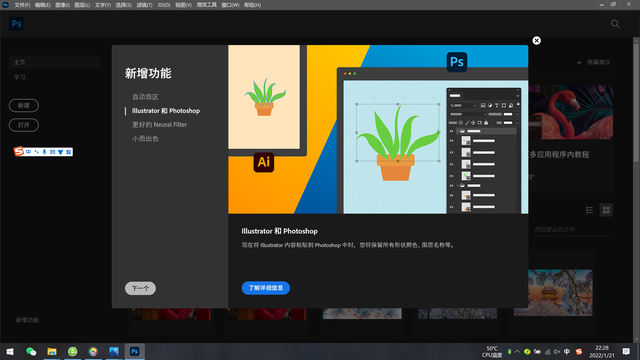Select Illustrator 和 Photoshop feature entry
Screen dimensions: 640x360
coord(166,111)
